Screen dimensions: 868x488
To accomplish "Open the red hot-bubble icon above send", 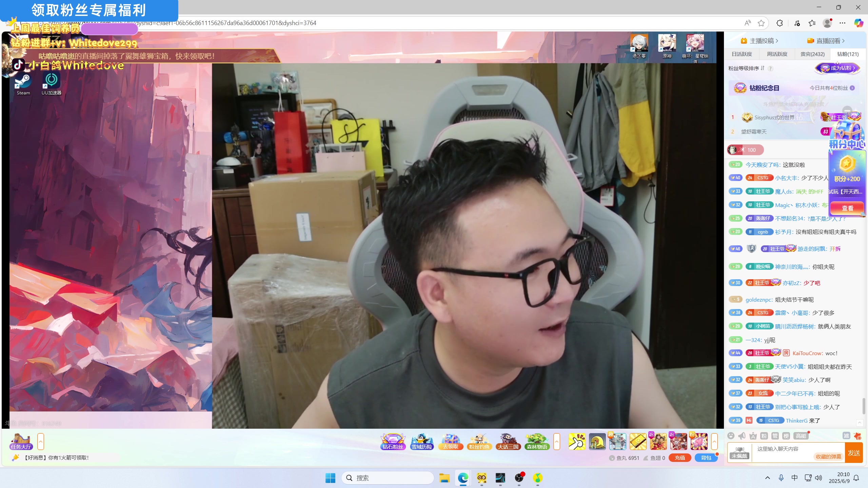I will coord(857,436).
